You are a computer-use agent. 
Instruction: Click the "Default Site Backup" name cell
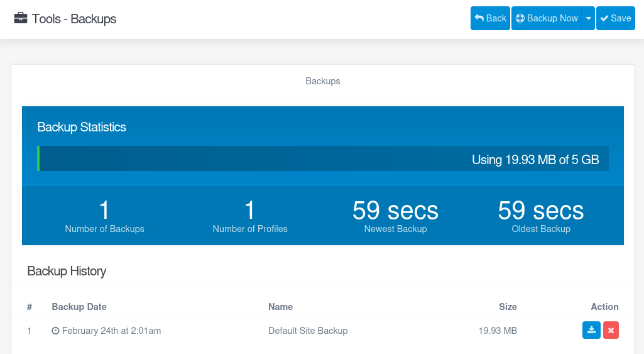[x=308, y=331]
